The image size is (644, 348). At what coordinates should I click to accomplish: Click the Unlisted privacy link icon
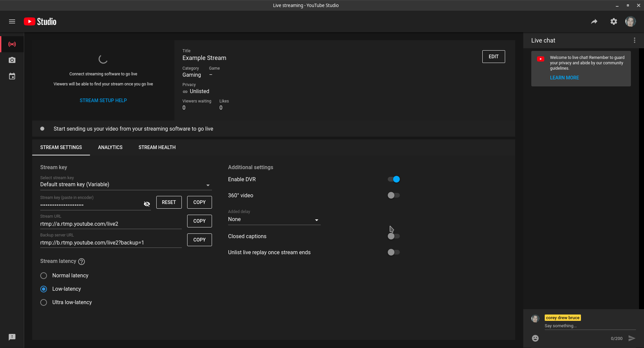pyautogui.click(x=185, y=91)
